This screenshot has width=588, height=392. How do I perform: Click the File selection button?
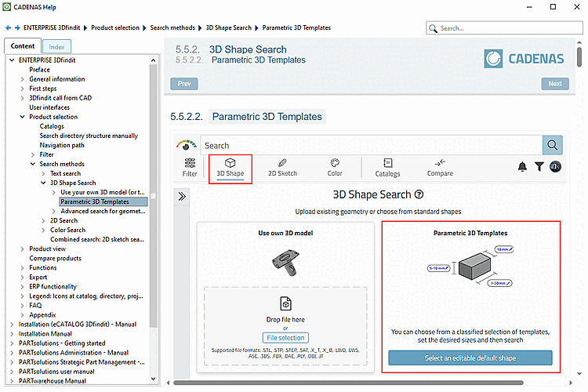click(x=285, y=338)
